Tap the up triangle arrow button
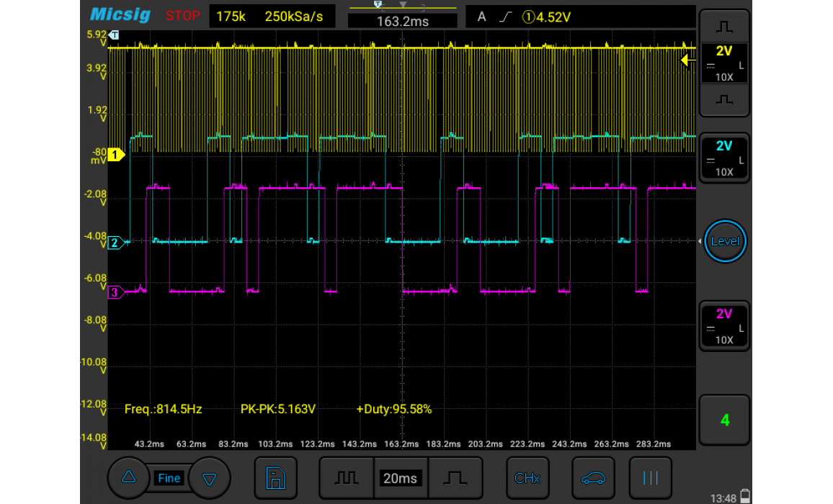Image resolution: width=833 pixels, height=504 pixels. pyautogui.click(x=129, y=477)
